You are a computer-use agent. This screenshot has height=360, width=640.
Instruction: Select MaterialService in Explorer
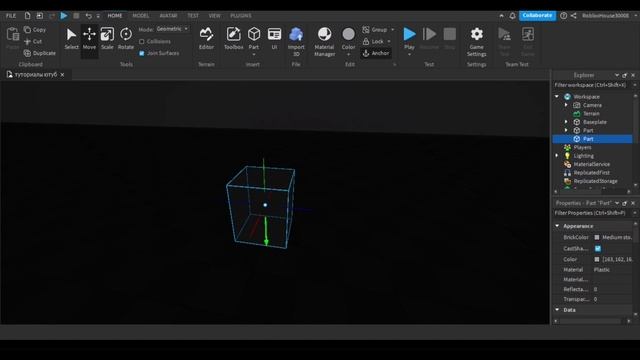coord(591,164)
